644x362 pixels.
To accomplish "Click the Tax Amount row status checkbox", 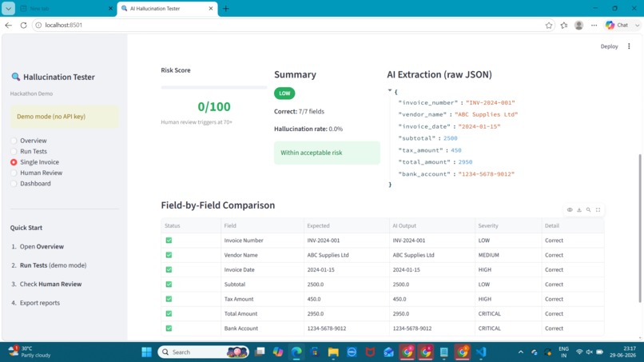I will [169, 299].
